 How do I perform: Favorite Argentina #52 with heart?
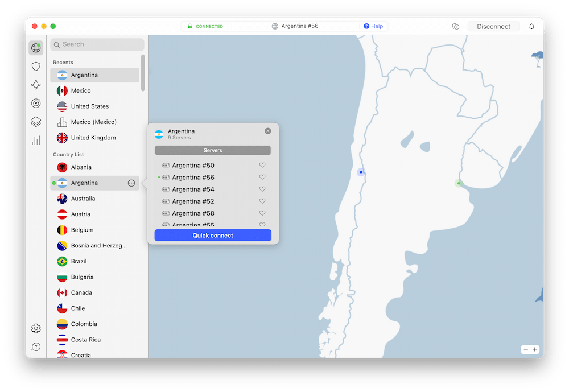tap(262, 201)
